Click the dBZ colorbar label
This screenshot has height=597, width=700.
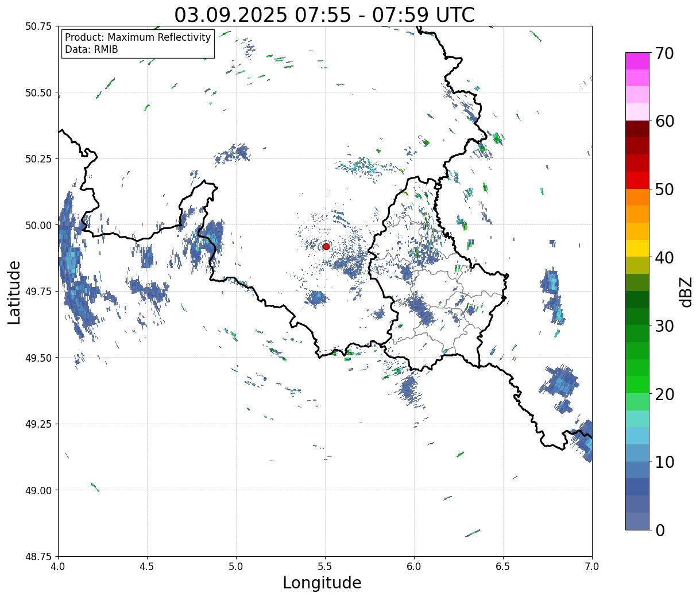(x=686, y=291)
